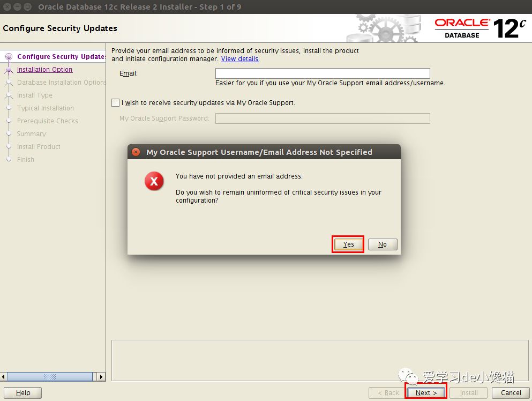Viewport: 532px width, 401px height.
Task: Click the 'You have not provided an email address.' text
Action: [239, 176]
